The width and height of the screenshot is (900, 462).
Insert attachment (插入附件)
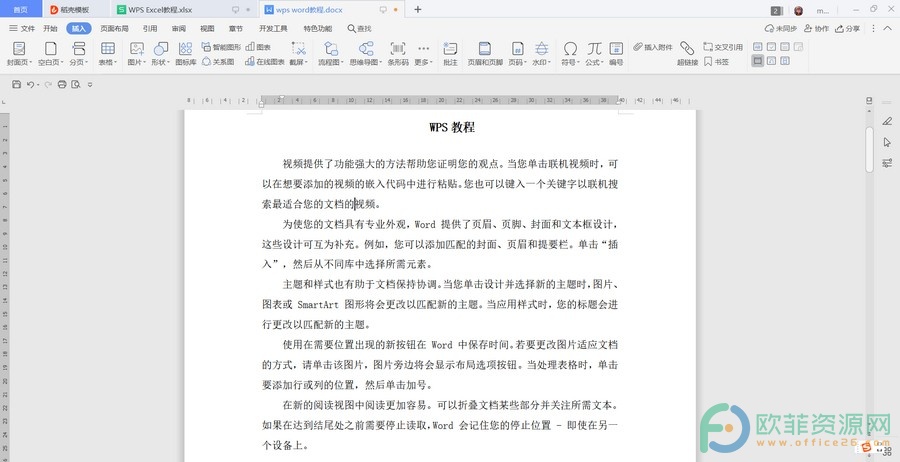click(x=653, y=47)
